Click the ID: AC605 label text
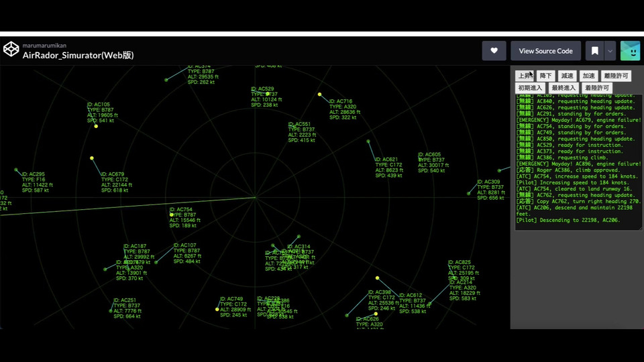This screenshot has width=644, height=362. (x=429, y=155)
